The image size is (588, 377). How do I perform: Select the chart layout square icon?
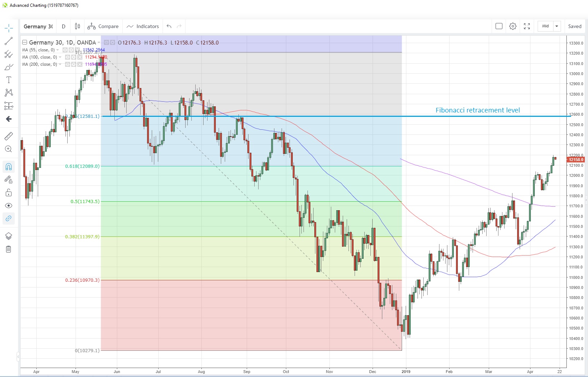pyautogui.click(x=499, y=26)
